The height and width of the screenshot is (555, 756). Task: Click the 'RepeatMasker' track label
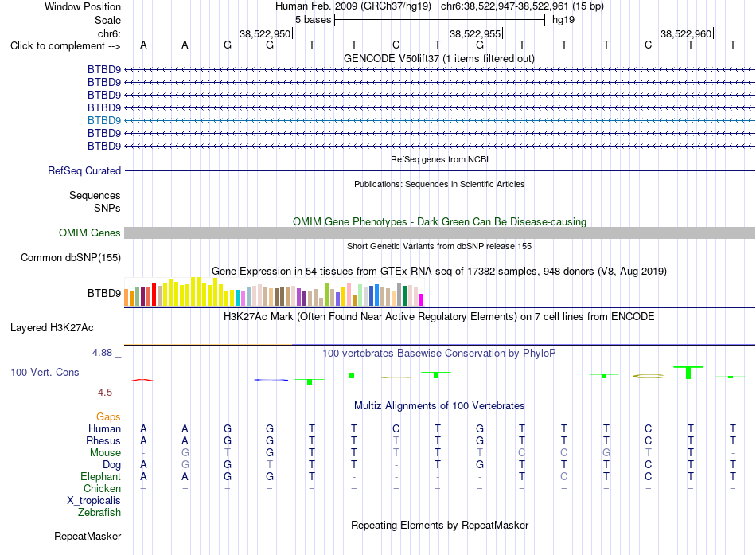tap(88, 537)
